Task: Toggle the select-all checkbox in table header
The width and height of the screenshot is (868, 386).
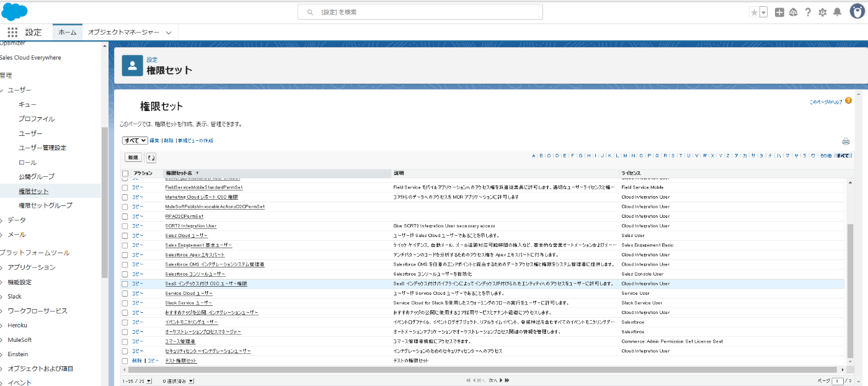Action: (x=125, y=173)
